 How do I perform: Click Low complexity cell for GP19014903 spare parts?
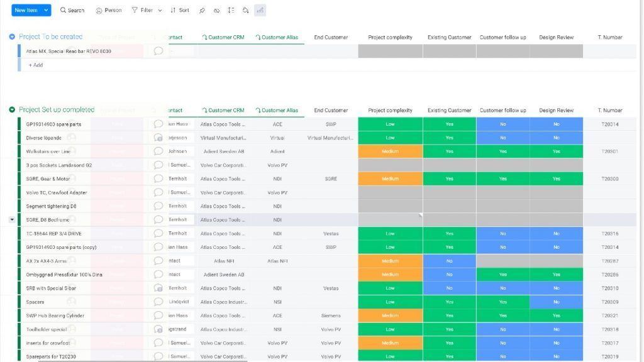coord(390,124)
